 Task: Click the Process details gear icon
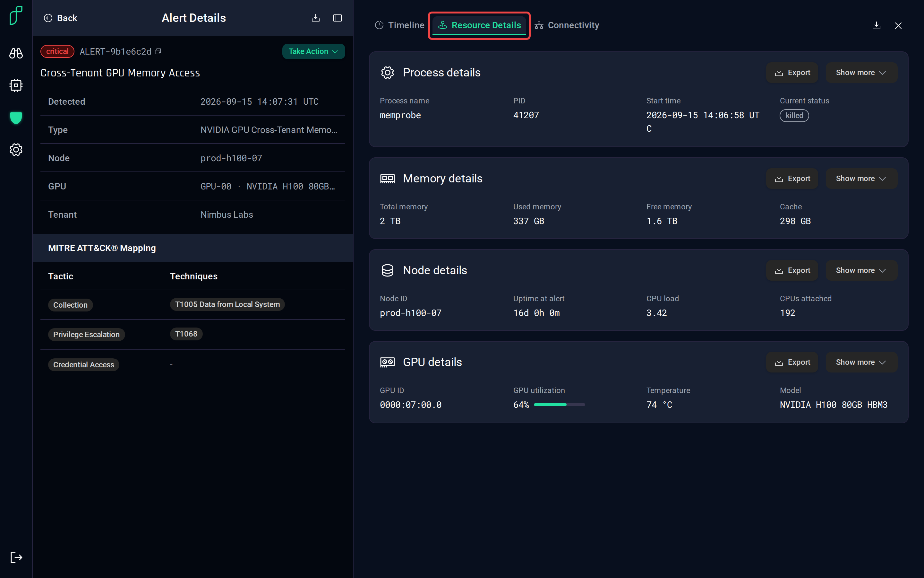387,73
